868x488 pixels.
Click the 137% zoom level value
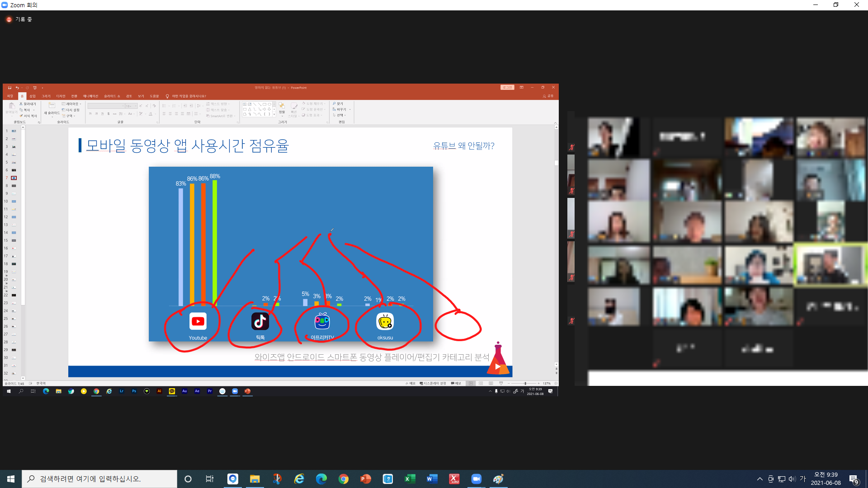[x=547, y=383]
